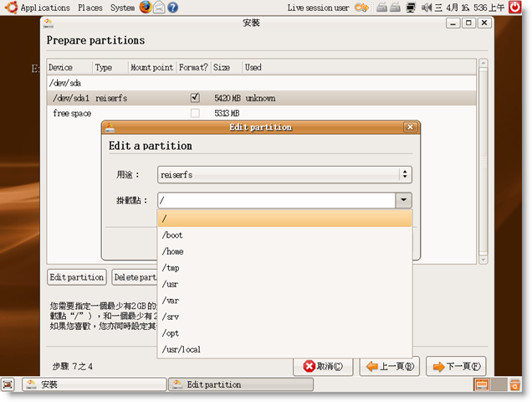This screenshot has width=532, height=402.
Task: Launch Firefox from the top panel
Action: coord(146,8)
